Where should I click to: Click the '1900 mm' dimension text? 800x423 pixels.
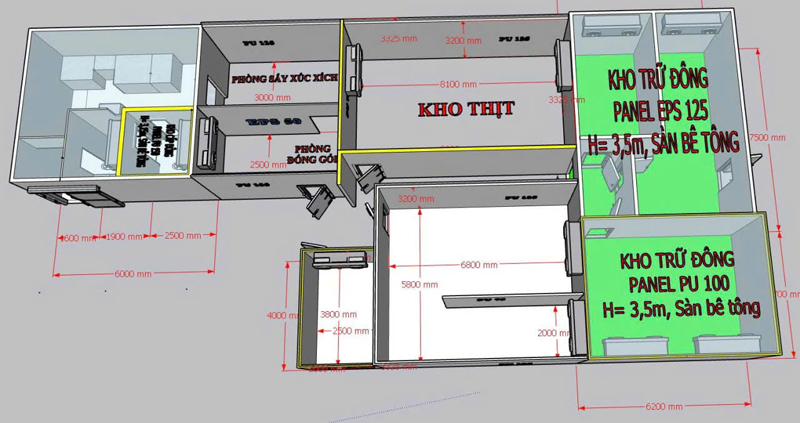[x=124, y=237]
